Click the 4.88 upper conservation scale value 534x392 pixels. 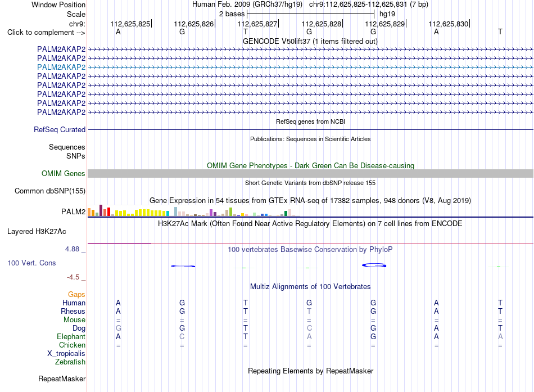72,249
